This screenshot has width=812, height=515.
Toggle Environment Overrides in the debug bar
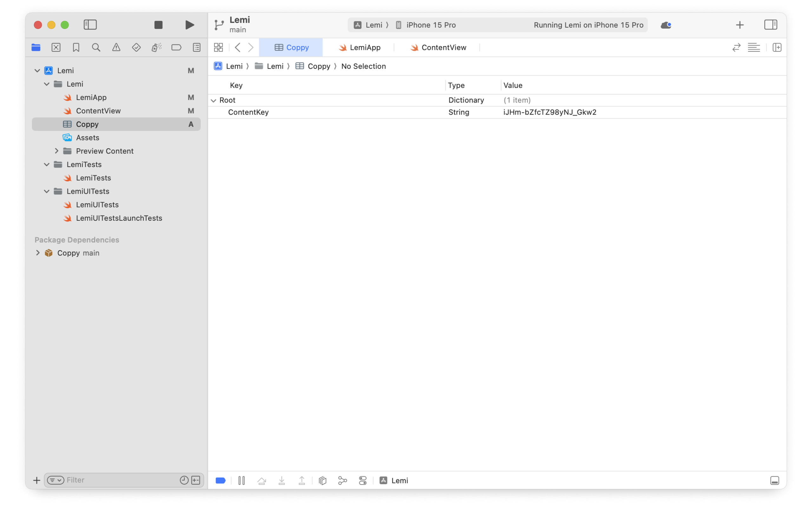(363, 480)
